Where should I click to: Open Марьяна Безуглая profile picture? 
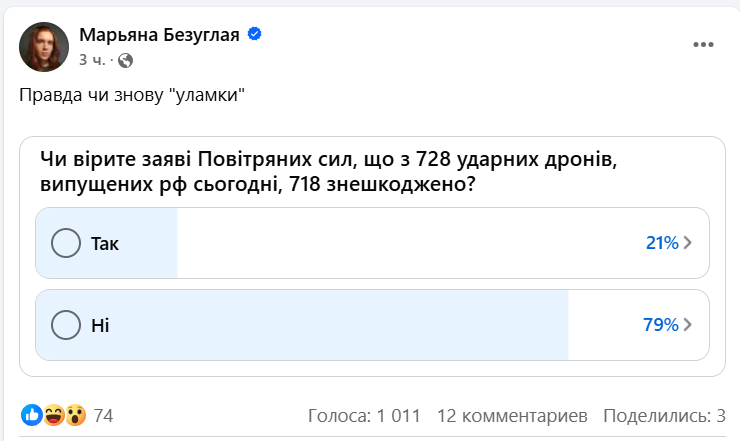(44, 47)
